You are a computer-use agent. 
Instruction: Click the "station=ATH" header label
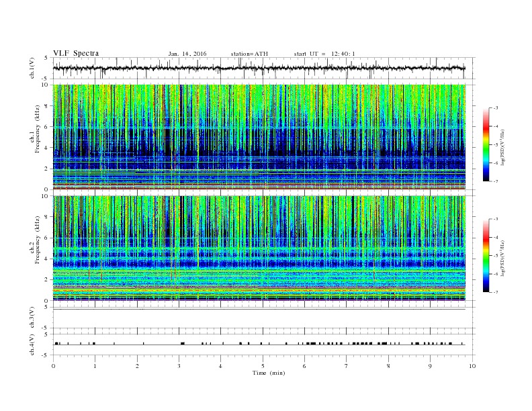tap(249, 54)
